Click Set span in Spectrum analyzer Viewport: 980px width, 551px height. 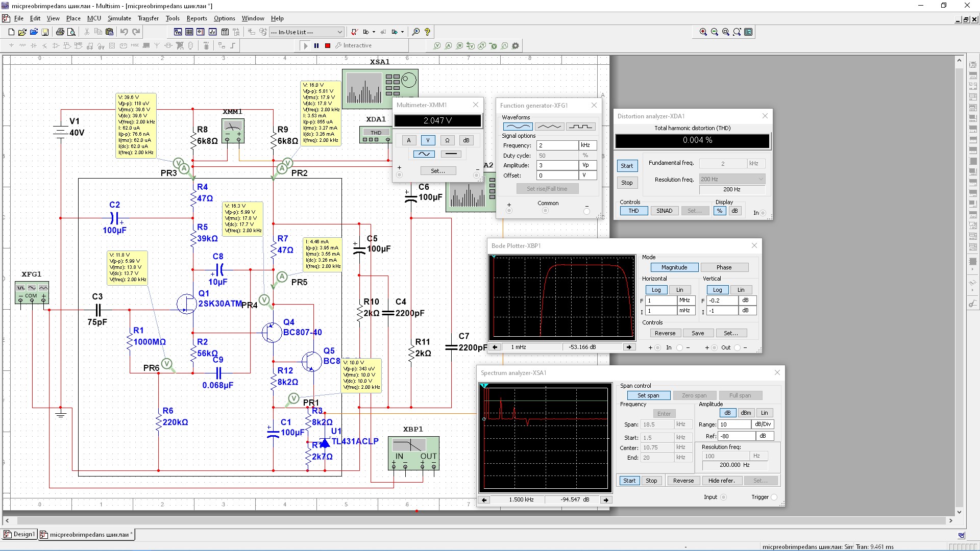pos(648,395)
